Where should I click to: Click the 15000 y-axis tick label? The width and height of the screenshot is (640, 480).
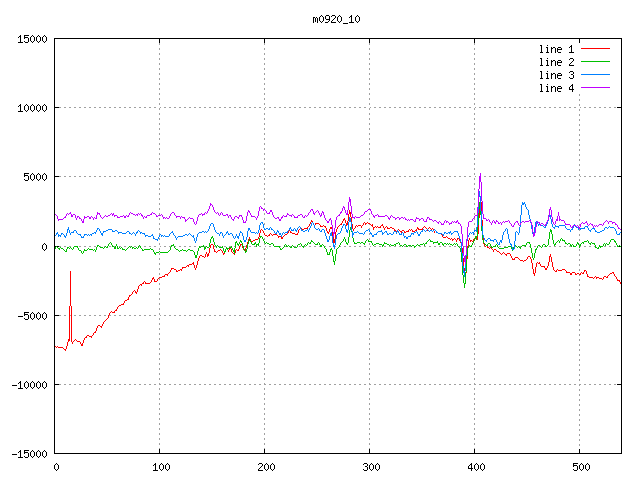31,39
